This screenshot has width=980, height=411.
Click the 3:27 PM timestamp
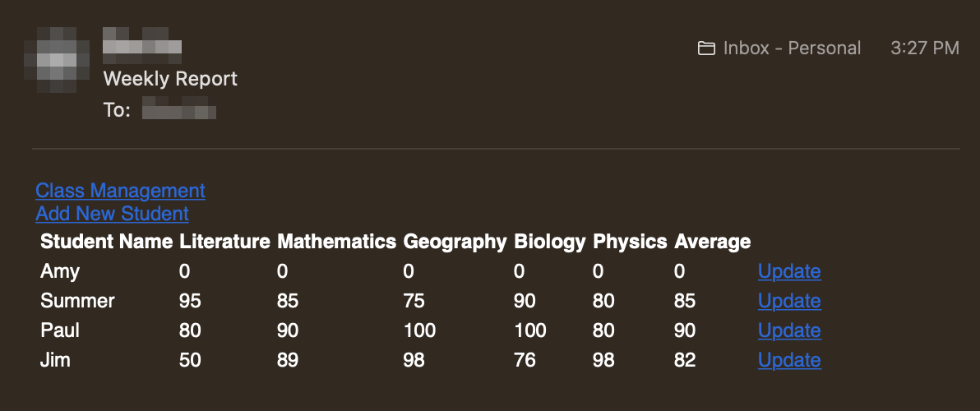pos(924,48)
